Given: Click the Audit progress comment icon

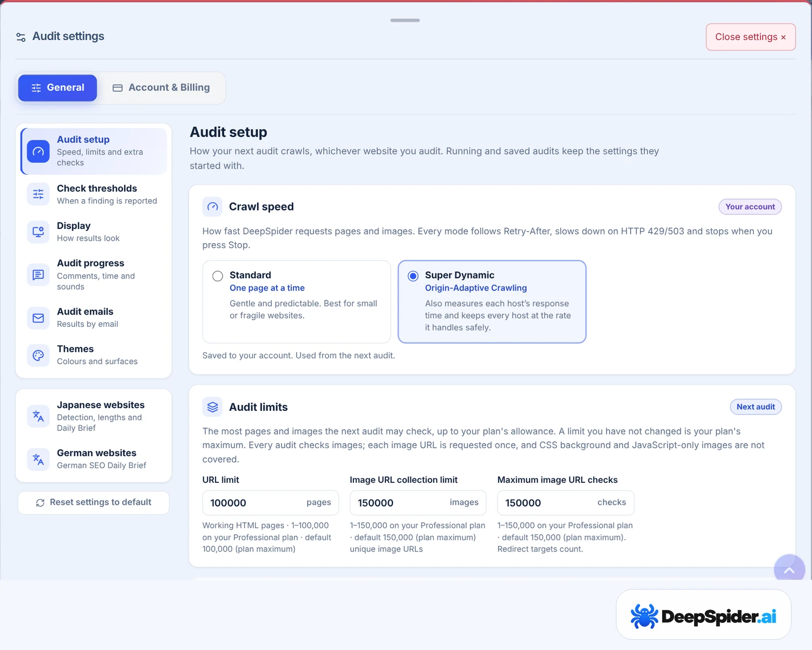Looking at the screenshot, I should (x=38, y=274).
